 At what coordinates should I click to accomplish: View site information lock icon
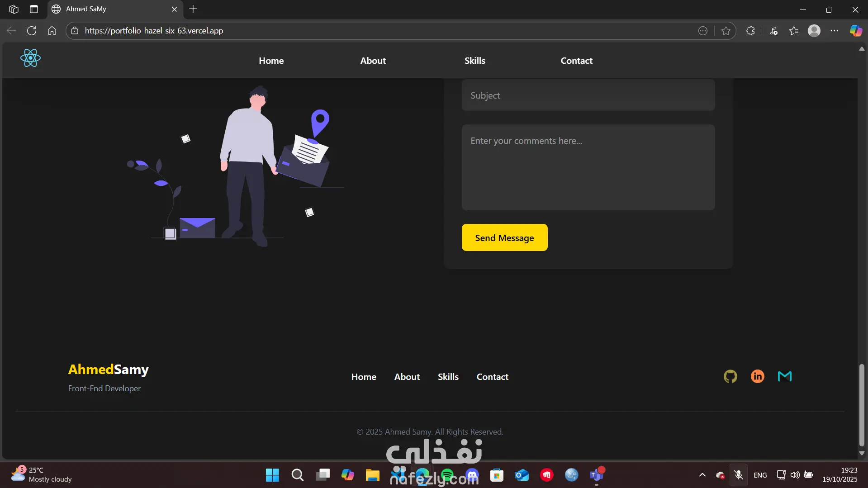point(75,31)
